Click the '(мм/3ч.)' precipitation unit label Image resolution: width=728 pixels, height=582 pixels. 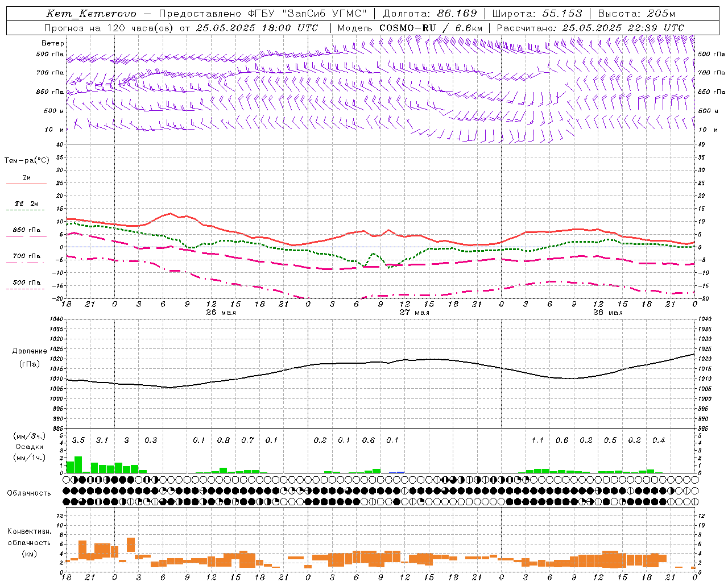29,436
